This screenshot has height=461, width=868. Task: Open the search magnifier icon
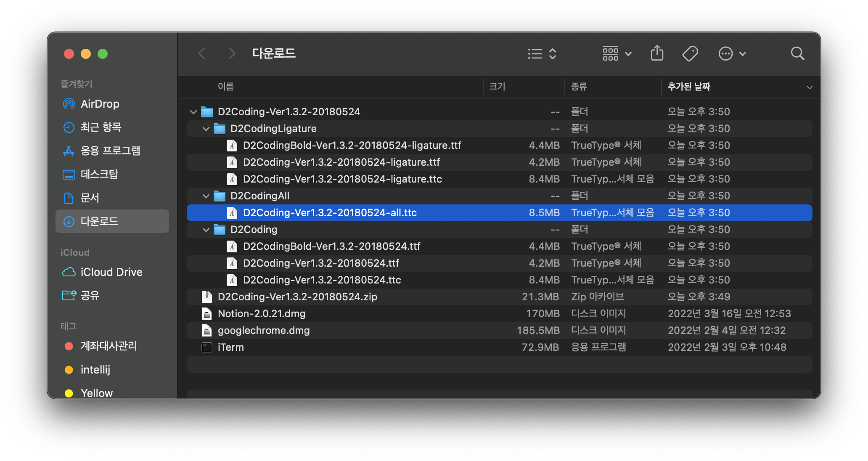(797, 54)
